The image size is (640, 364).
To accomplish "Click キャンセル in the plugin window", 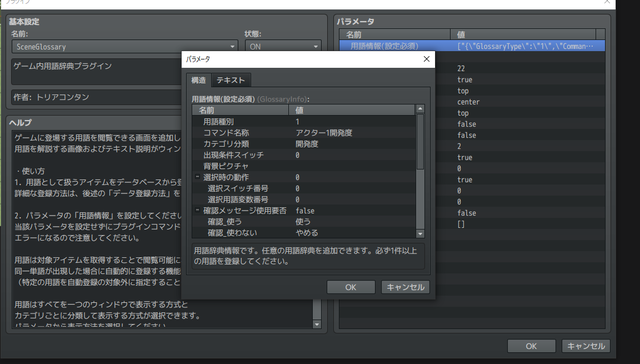I will (586, 346).
